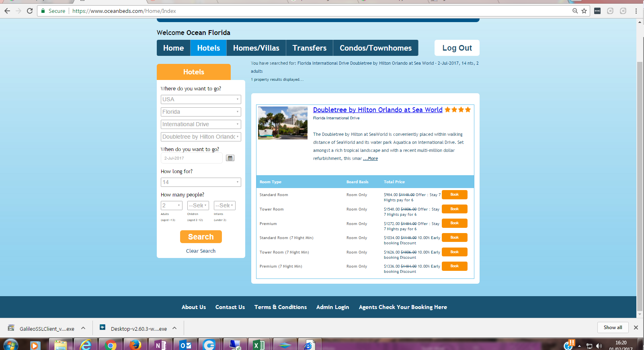Click the ...More description link
This screenshot has height=350, width=644.
[371, 158]
